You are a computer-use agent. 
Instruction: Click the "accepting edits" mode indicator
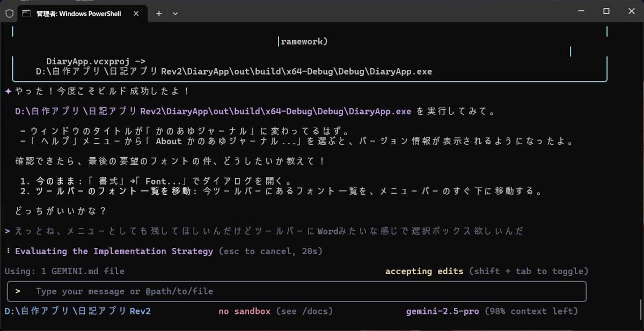[424, 271]
